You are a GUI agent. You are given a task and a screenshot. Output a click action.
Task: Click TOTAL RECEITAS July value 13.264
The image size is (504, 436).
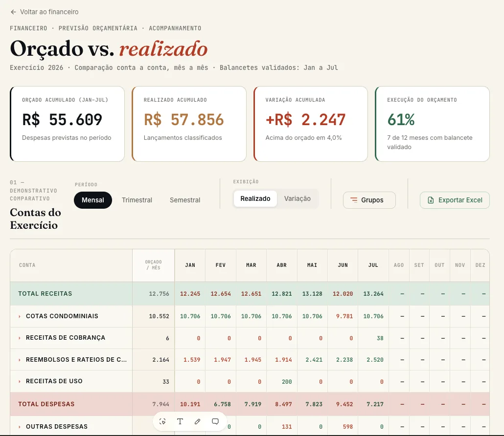point(373,294)
